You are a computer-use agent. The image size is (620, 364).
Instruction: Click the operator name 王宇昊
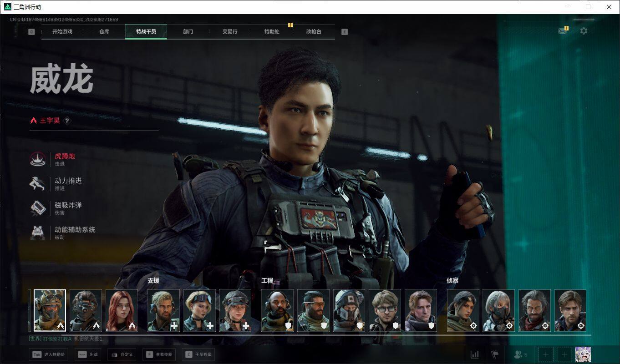point(50,121)
